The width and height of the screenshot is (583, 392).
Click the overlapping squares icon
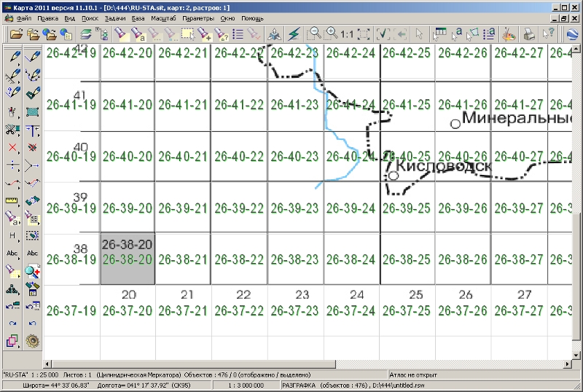(x=12, y=341)
